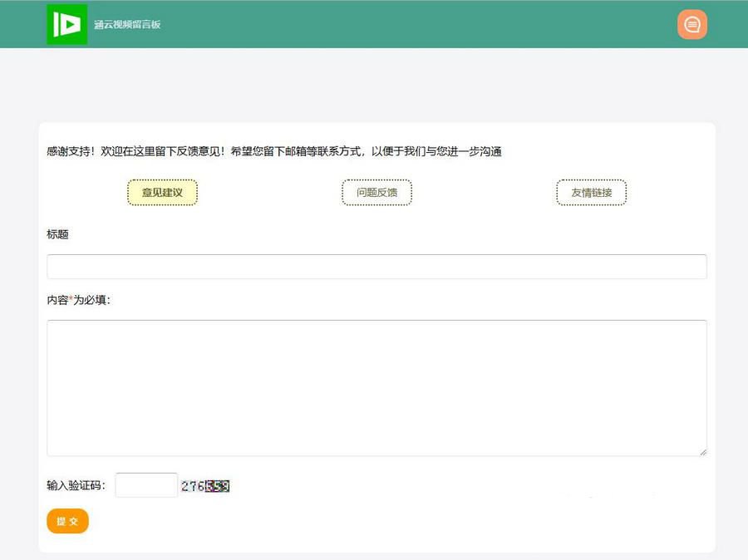Click the orange circular icon in the navbar

click(692, 24)
